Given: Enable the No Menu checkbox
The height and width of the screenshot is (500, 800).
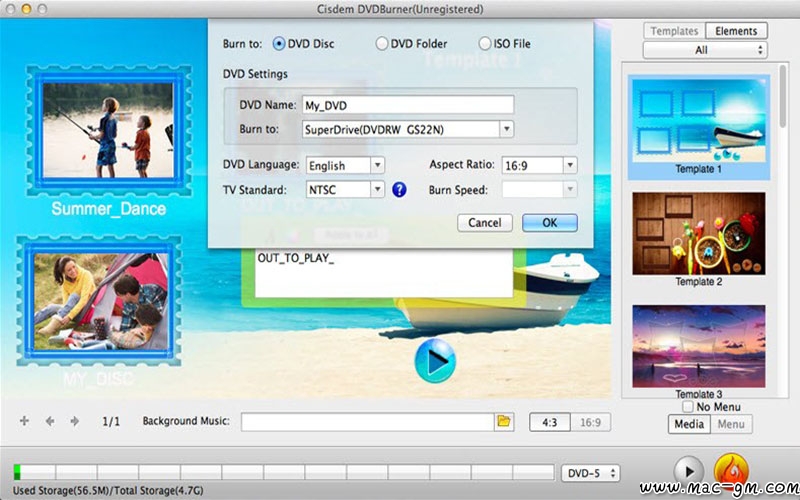Looking at the screenshot, I should click(x=688, y=407).
